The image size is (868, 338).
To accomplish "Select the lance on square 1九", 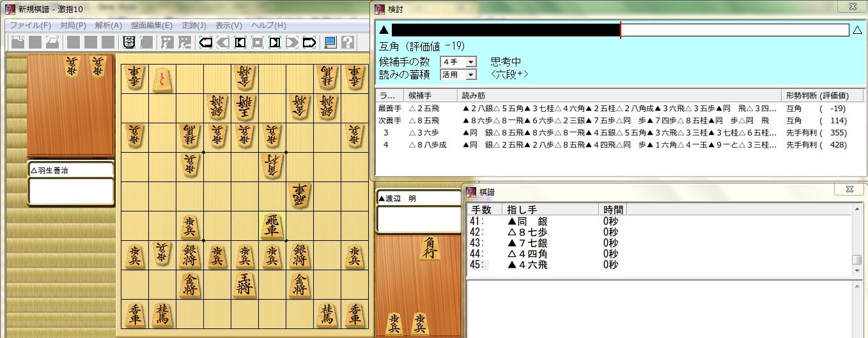I will [x=354, y=315].
